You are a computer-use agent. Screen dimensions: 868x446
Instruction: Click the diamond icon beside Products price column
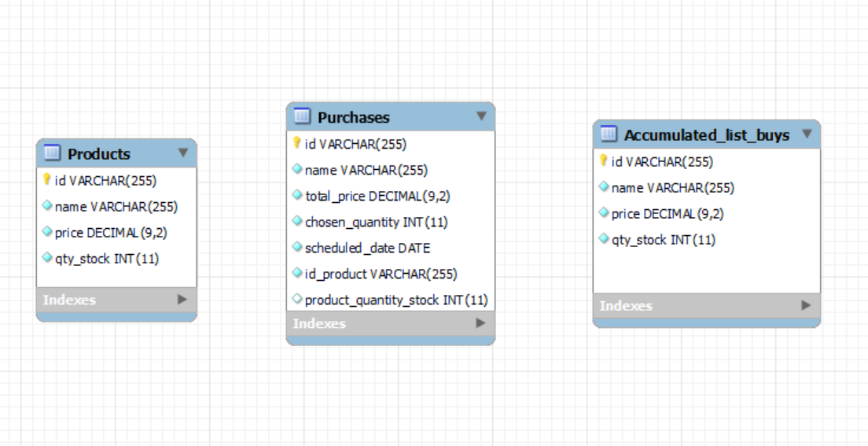pyautogui.click(x=47, y=231)
